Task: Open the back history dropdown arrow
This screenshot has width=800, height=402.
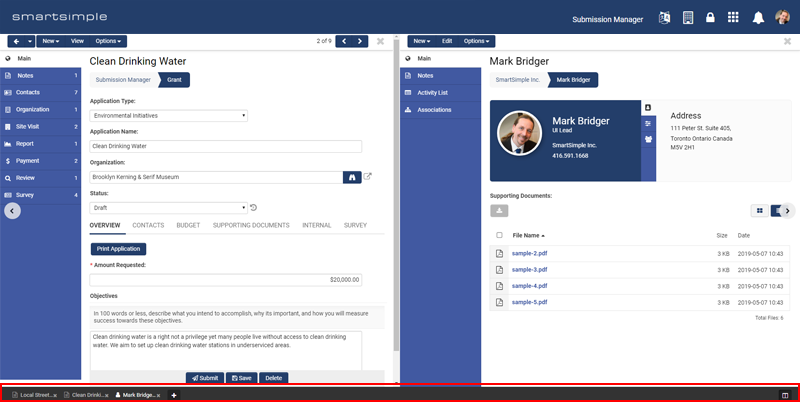Action: (x=30, y=41)
